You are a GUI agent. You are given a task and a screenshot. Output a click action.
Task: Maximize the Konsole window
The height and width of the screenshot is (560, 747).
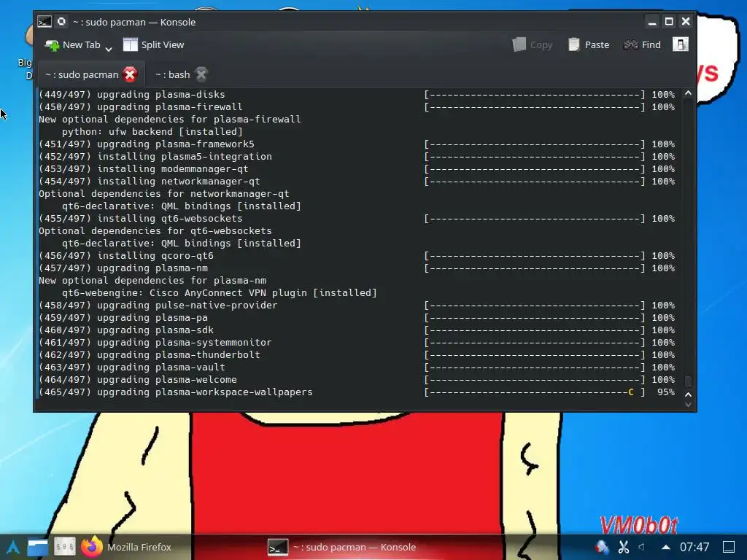click(x=669, y=22)
